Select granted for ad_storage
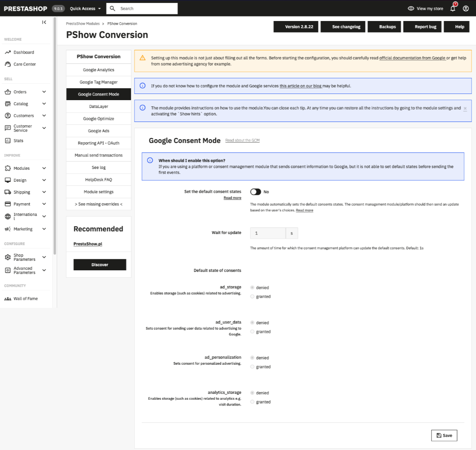The width and height of the screenshot is (476, 450). tap(252, 297)
